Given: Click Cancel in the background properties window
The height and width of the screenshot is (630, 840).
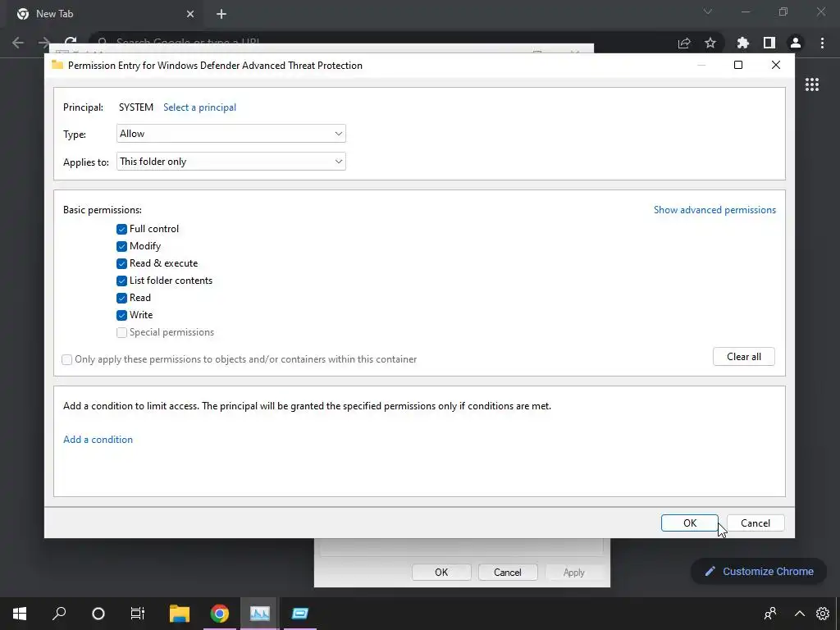Looking at the screenshot, I should click(x=507, y=572).
